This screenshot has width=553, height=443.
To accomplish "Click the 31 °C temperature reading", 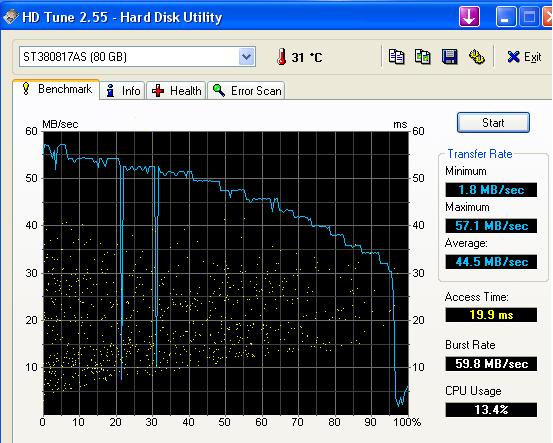I will click(x=306, y=57).
